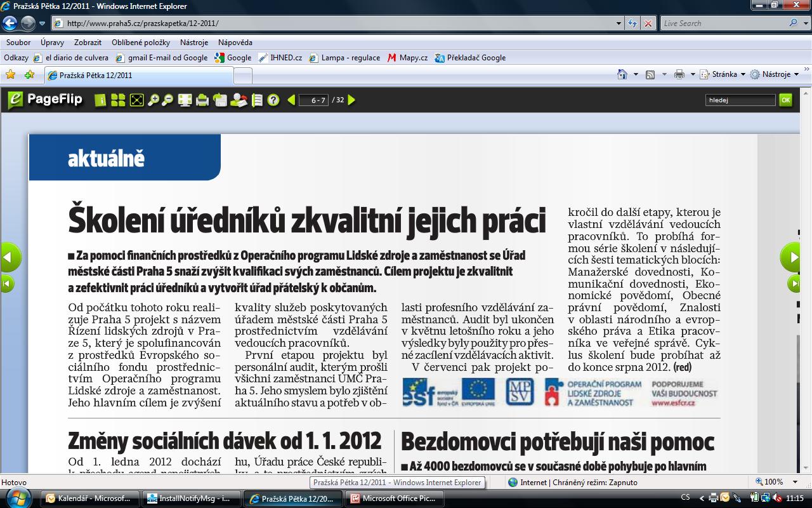812x508 pixels.
Task: Open the Zobrazit menu
Action: click(88, 43)
